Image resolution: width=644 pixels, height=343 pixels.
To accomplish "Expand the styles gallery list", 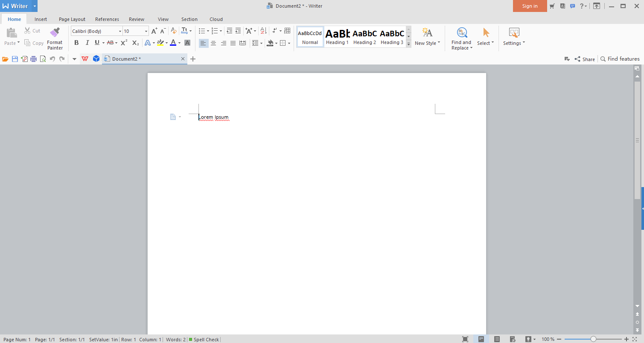I will pyautogui.click(x=408, y=44).
